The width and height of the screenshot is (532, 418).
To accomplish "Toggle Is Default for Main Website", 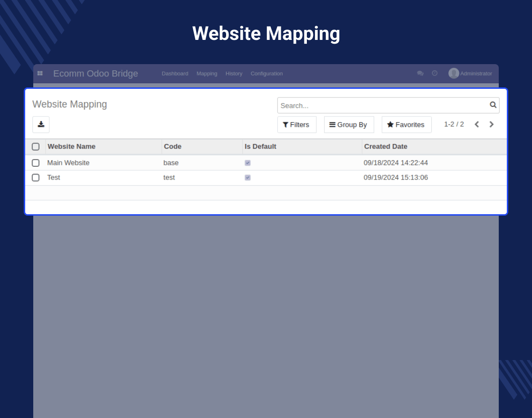I will point(247,163).
